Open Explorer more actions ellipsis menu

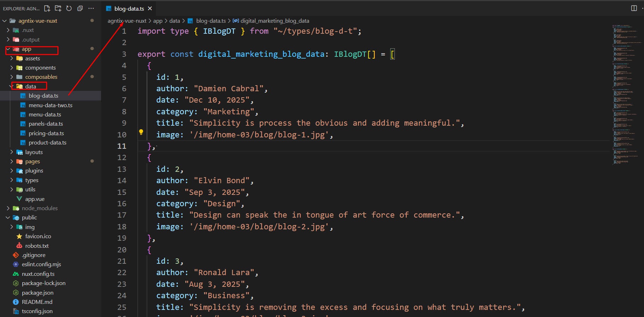click(x=91, y=9)
